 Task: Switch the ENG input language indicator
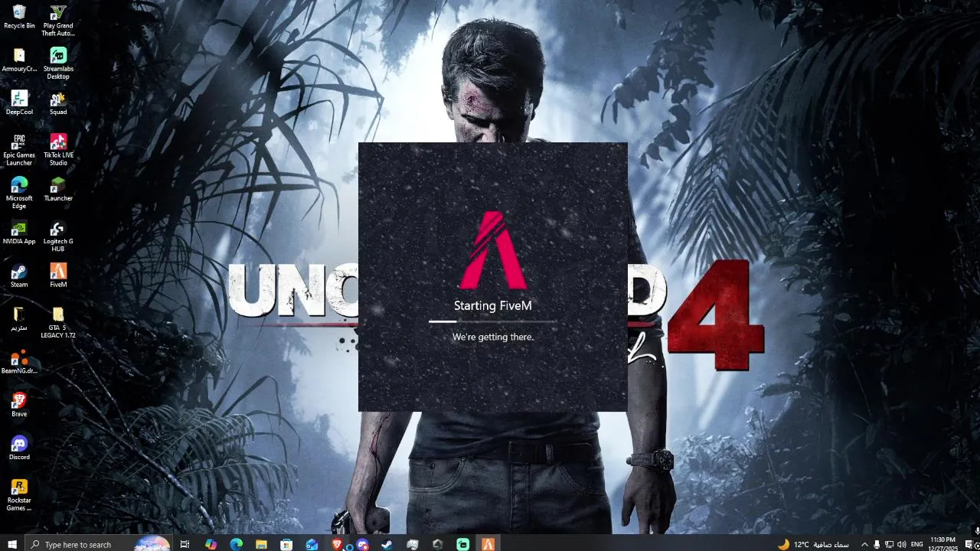[x=916, y=544]
